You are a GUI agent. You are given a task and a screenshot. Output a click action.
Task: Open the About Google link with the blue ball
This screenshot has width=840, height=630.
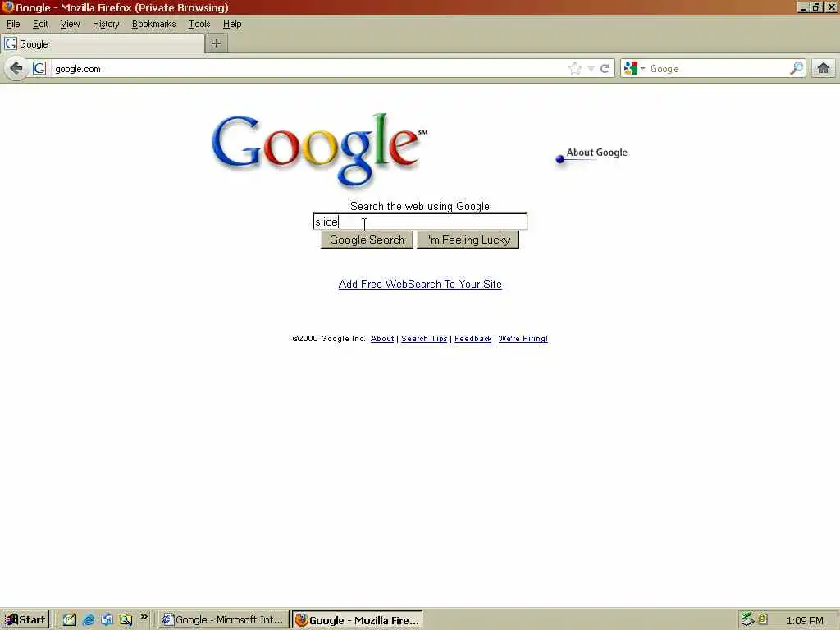(591, 154)
